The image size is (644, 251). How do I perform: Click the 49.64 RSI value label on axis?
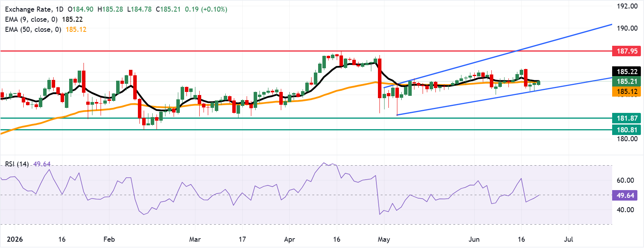click(x=625, y=195)
